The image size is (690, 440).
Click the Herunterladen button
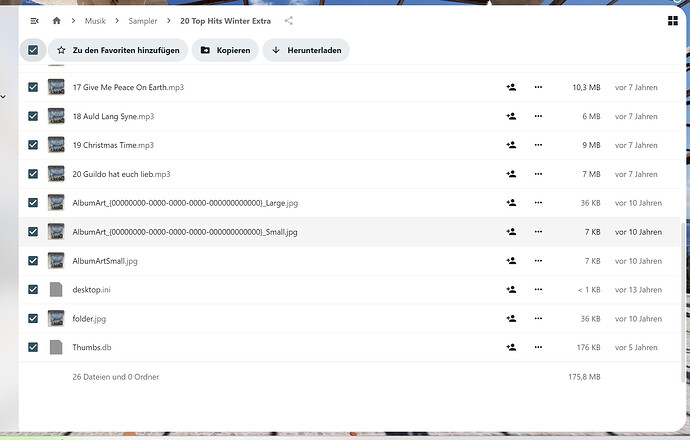point(306,50)
